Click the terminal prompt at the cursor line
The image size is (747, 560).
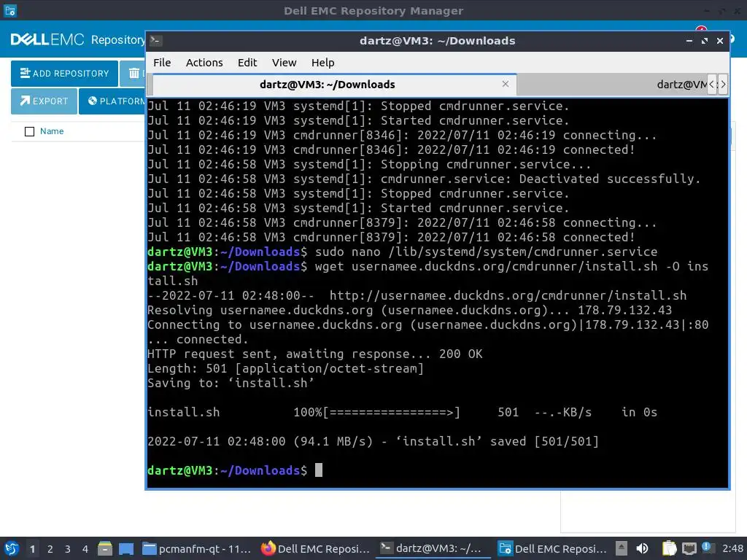coord(235,470)
